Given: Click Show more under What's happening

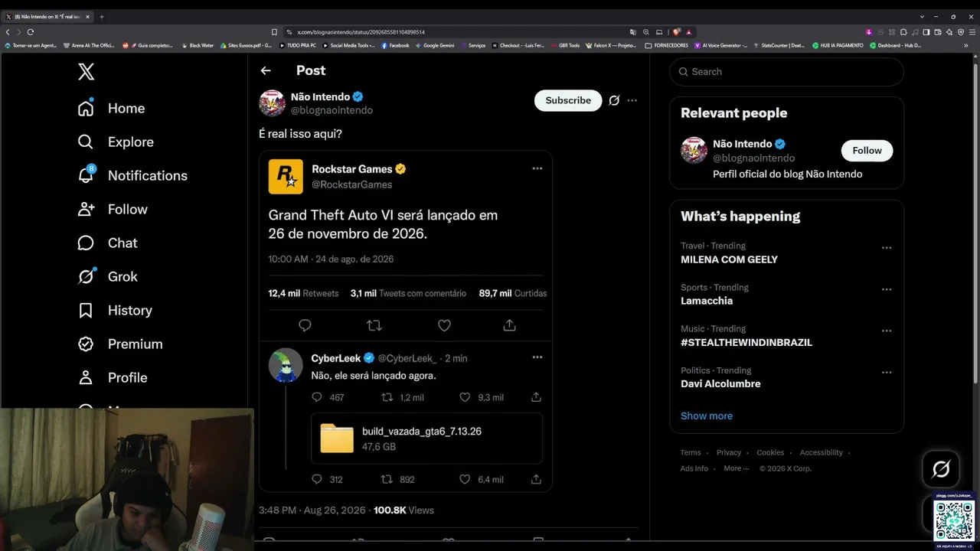Looking at the screenshot, I should tap(707, 416).
